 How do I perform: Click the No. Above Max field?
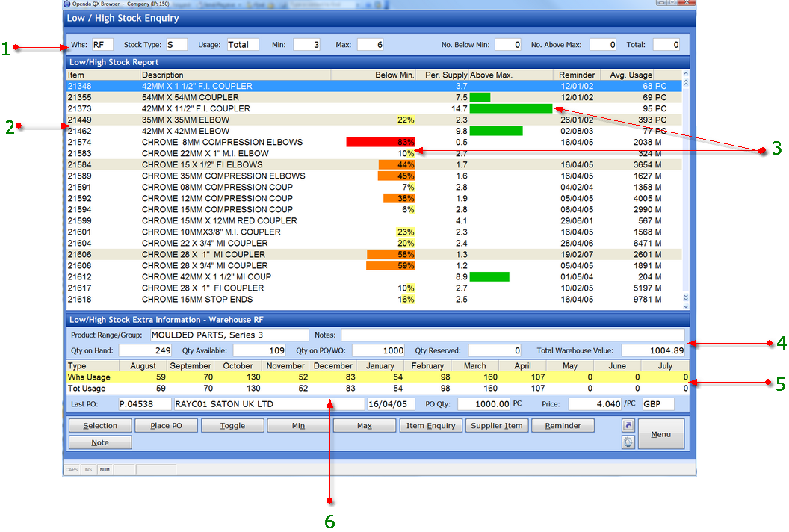pos(603,45)
